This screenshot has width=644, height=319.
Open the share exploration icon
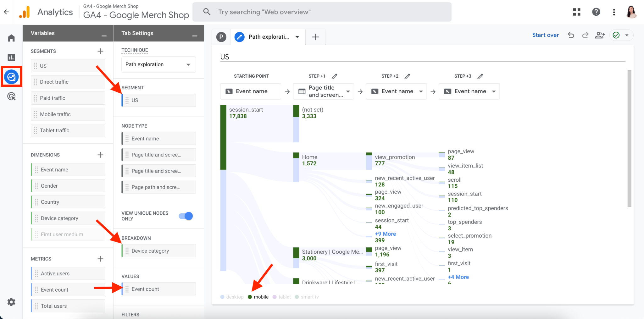point(600,35)
